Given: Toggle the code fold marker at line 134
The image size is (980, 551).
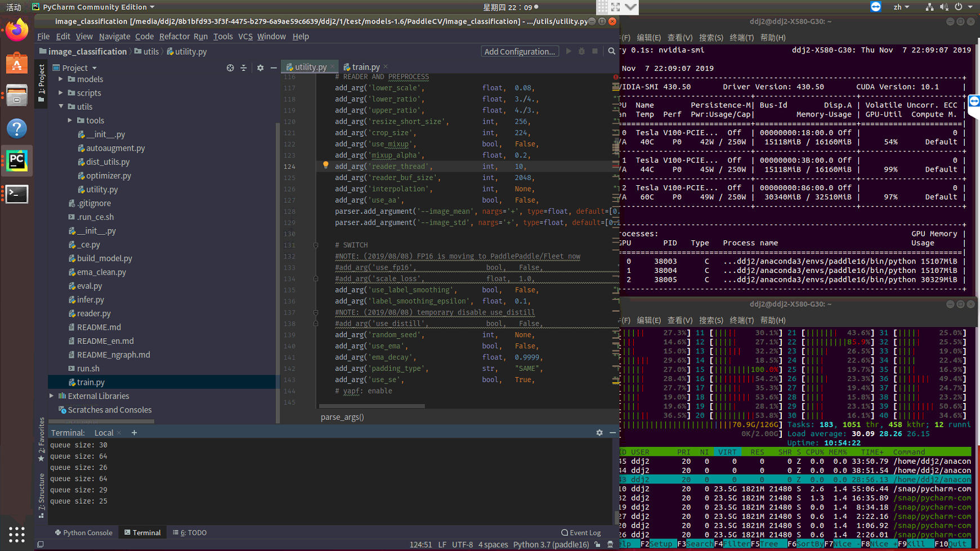Looking at the screenshot, I should (x=316, y=279).
